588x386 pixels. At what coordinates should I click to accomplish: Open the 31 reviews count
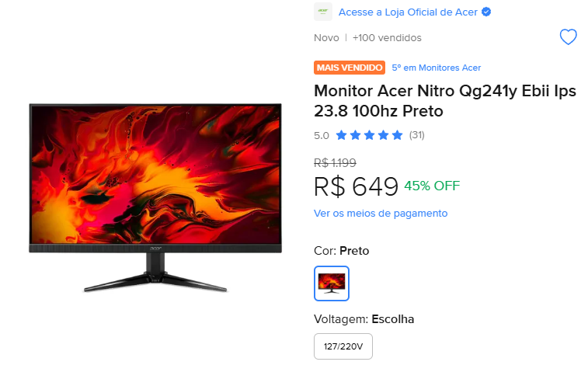coord(416,135)
